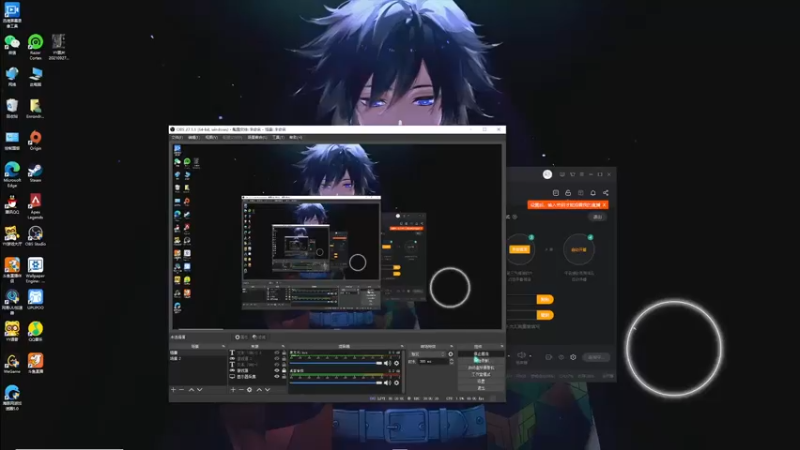
Task: Open Settings from OBS controls panel
Action: (481, 381)
